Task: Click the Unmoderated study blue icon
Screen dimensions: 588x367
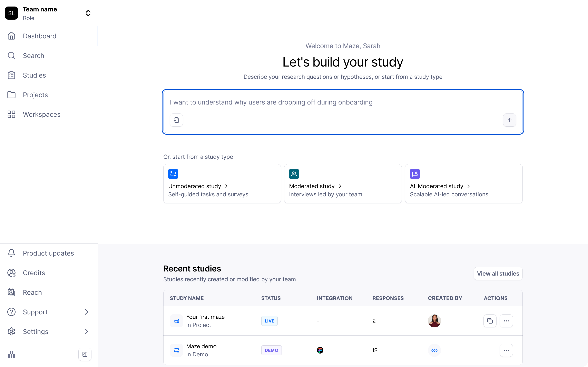Action: click(x=173, y=174)
